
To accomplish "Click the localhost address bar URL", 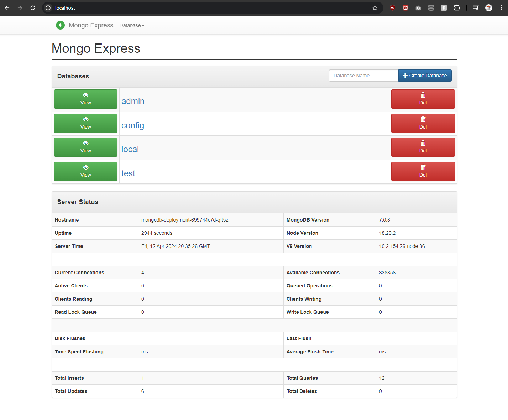I will [x=65, y=8].
